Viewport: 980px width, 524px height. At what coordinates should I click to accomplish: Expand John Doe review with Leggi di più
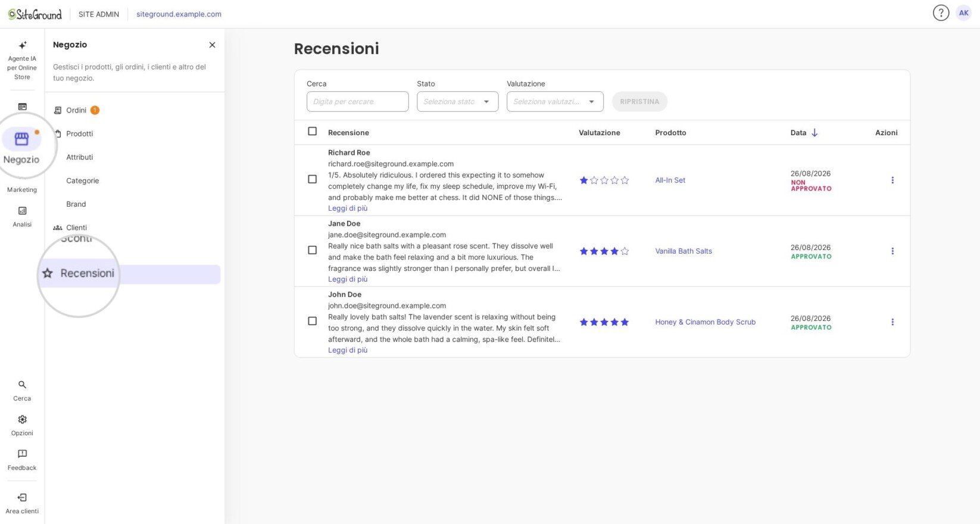348,350
